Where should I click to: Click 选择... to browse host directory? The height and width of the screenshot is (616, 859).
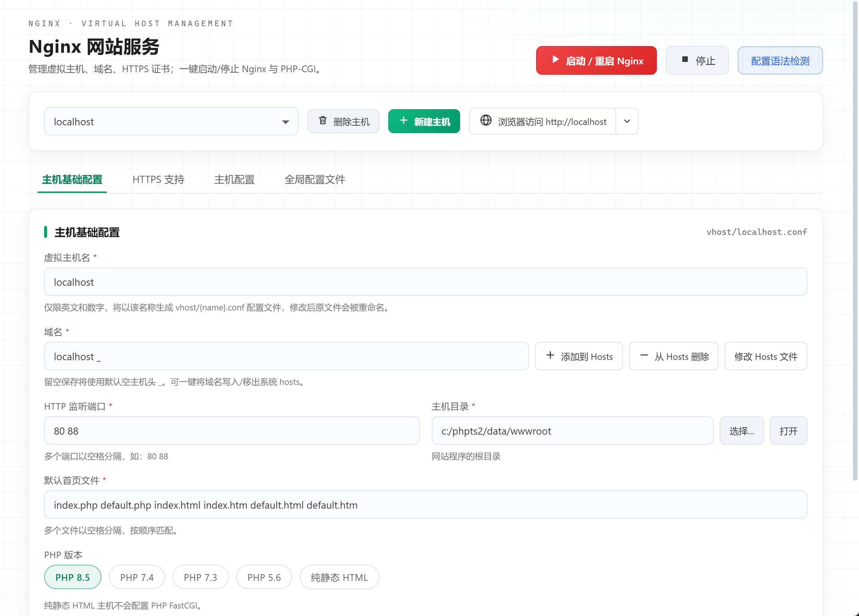(x=742, y=430)
